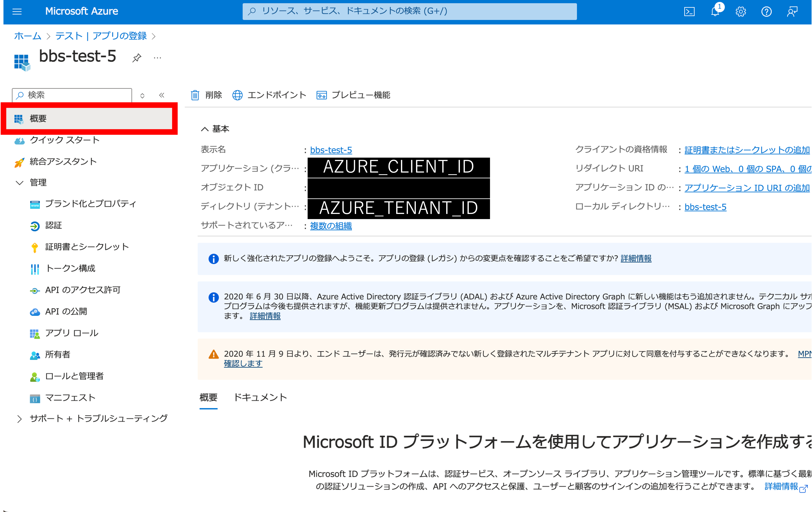Screen dimensions: 812x512
Task: Open the hamburger portal menu
Action: 17,12
